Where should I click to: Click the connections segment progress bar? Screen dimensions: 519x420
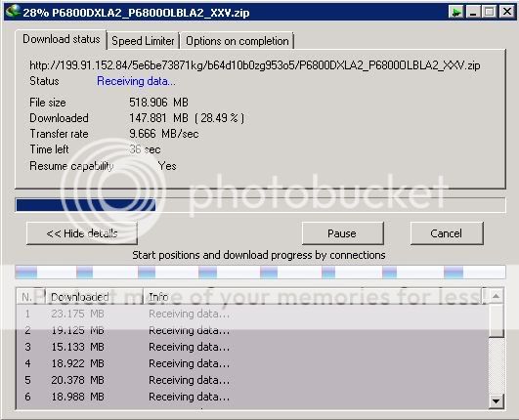pos(260,273)
